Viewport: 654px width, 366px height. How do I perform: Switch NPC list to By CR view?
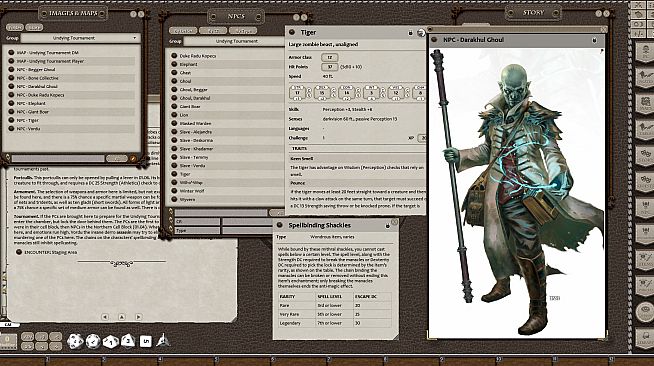(x=213, y=31)
